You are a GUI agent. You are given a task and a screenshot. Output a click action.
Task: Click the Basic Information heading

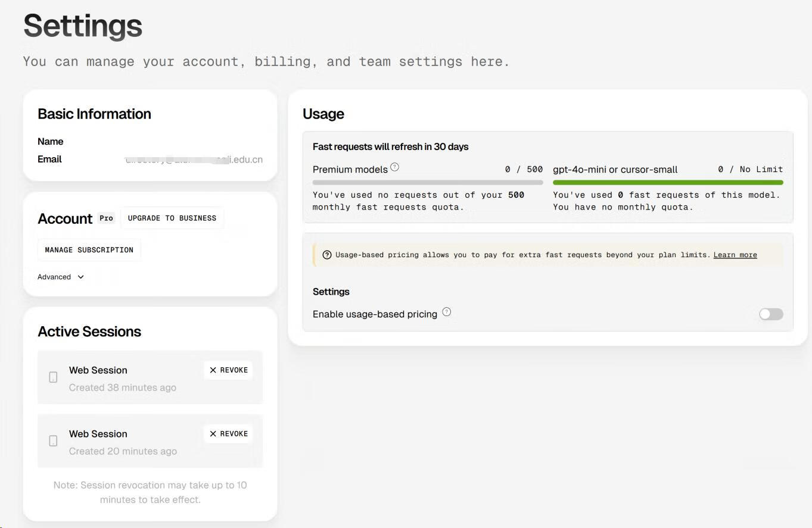(x=94, y=114)
